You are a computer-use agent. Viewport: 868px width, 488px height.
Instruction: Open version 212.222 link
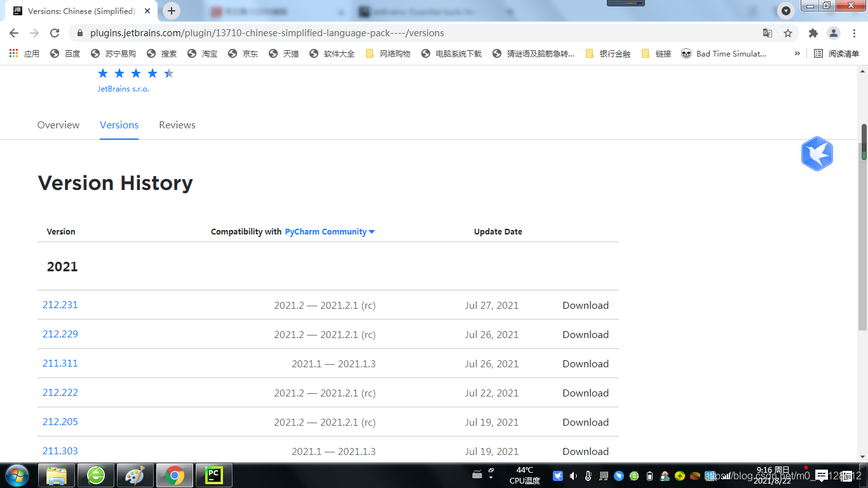tap(60, 393)
